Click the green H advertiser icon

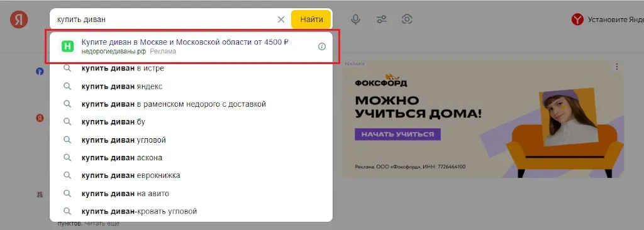(x=67, y=47)
